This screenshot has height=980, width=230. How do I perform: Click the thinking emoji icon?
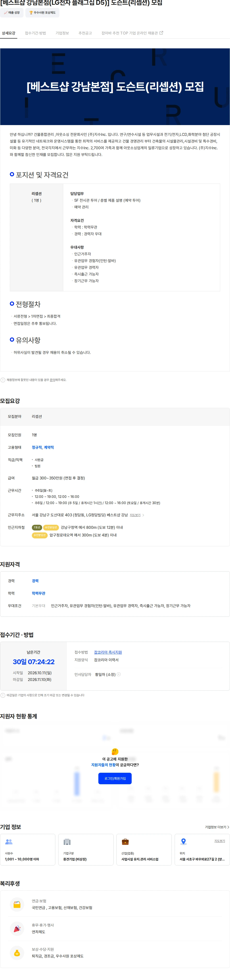pyautogui.click(x=115, y=752)
